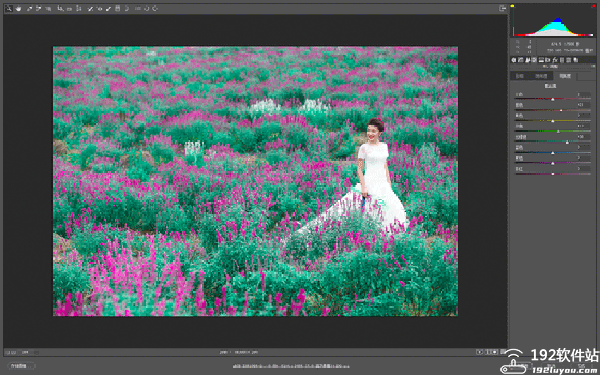Select the Graduated Filter tool
The width and height of the screenshot is (600, 375).
[117, 8]
